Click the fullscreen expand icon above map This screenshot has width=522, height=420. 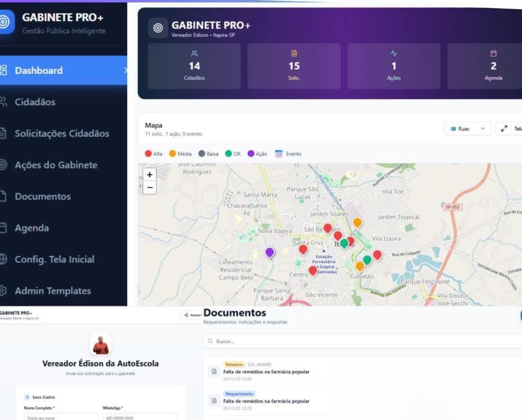(505, 129)
